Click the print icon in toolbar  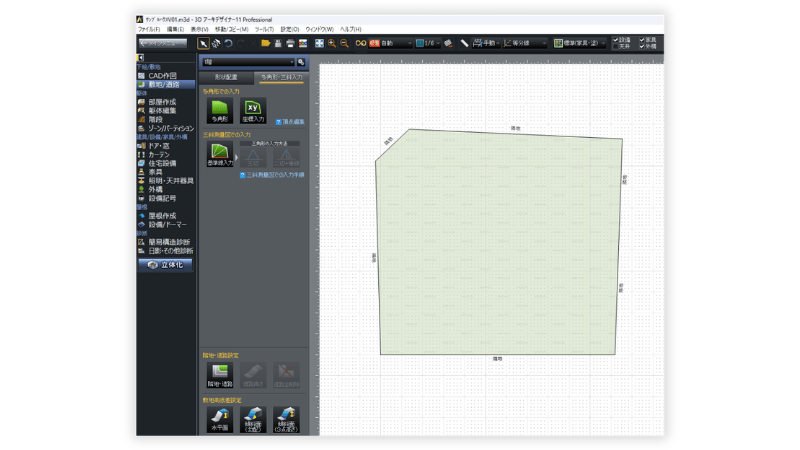coord(290,43)
